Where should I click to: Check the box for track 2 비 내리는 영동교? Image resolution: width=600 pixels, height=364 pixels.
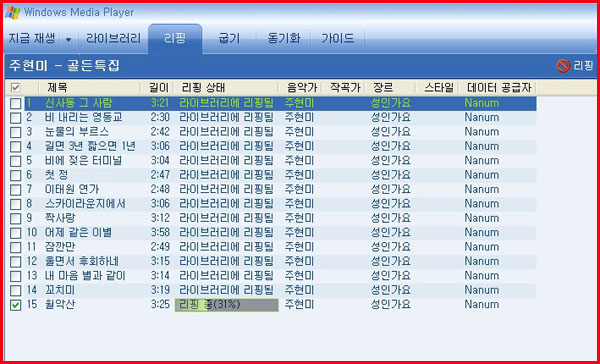[15, 118]
